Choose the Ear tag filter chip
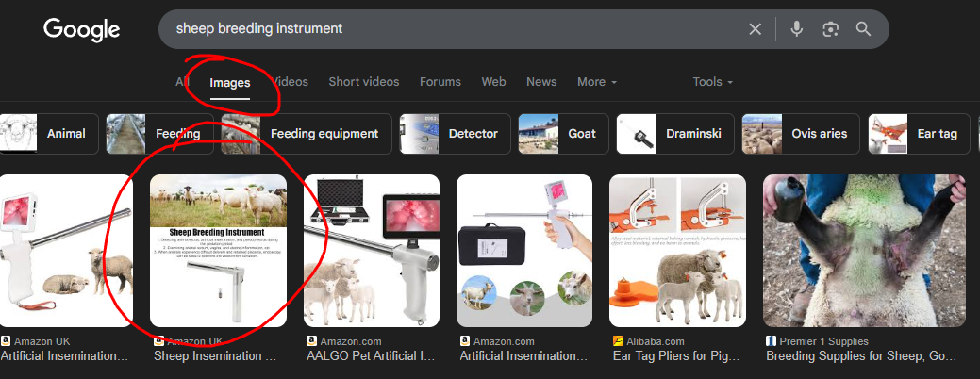The image size is (980, 379). (919, 134)
